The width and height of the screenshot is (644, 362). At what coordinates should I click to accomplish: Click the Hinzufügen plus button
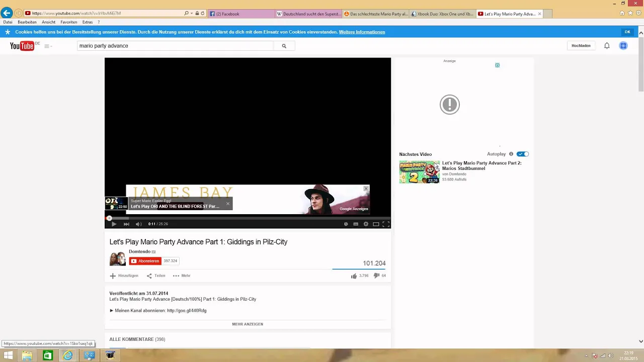[x=124, y=276]
